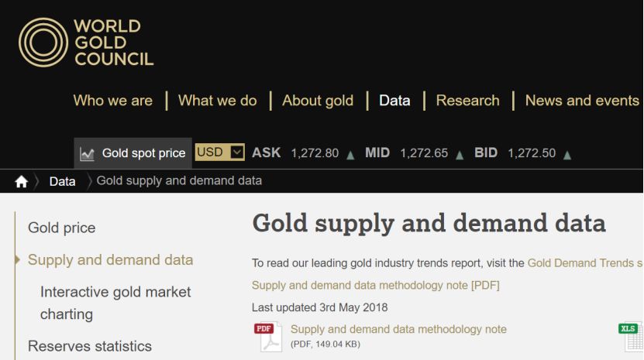Open the Research menu item
Screen dimensions: 644x360
(x=467, y=101)
